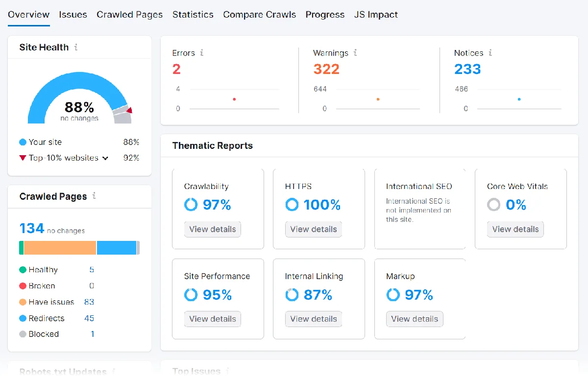Open the warnings count 322
588x378 pixels.
[326, 70]
